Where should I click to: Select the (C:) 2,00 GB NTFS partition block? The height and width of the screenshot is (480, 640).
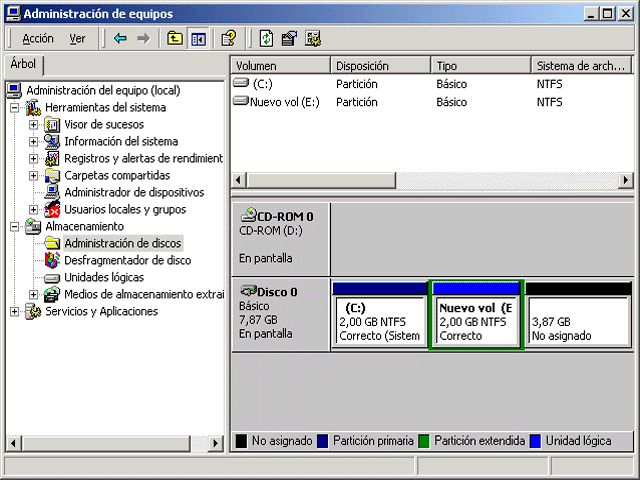380,315
